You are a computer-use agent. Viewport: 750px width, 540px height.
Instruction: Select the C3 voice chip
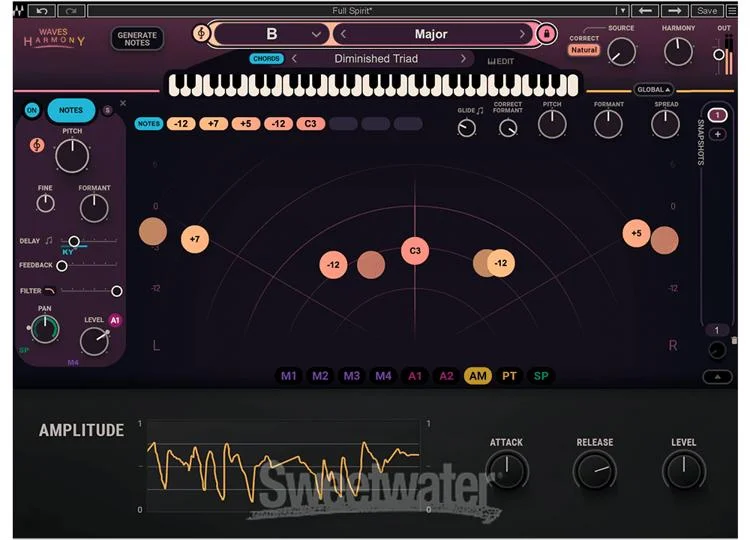tap(310, 123)
